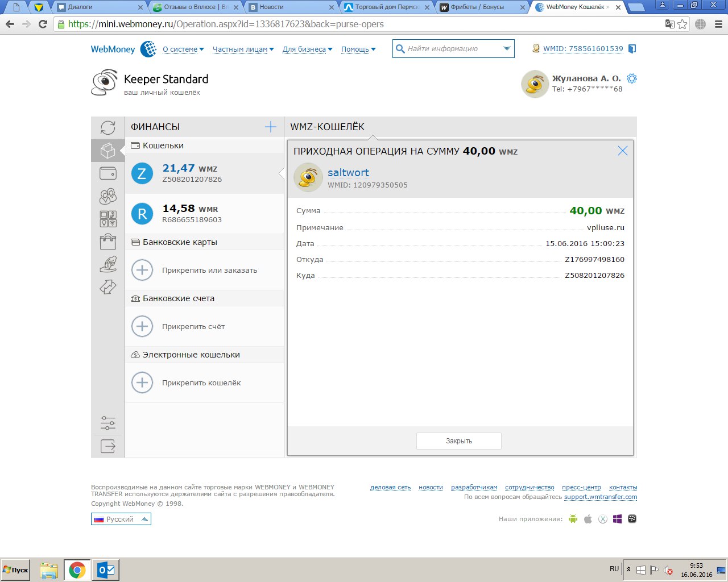Open the finances cube icon in sidebar

(x=108, y=151)
